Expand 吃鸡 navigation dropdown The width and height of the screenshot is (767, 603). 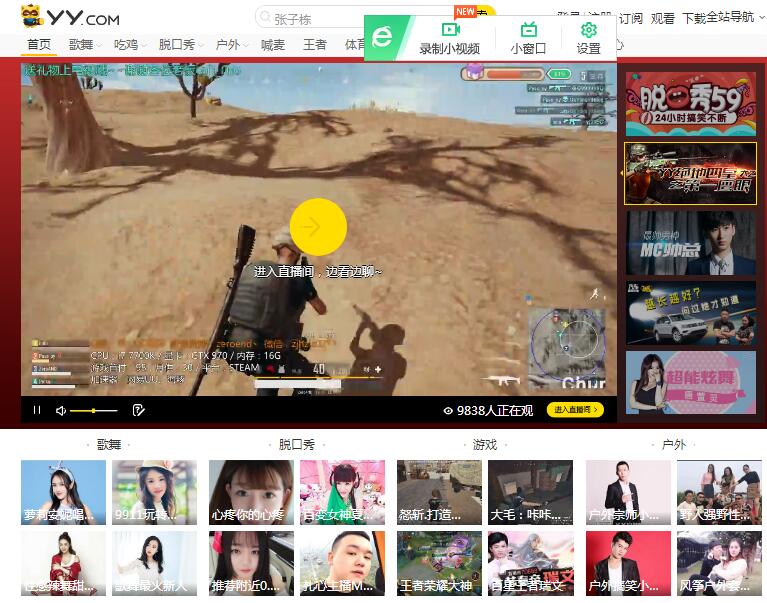(x=129, y=45)
